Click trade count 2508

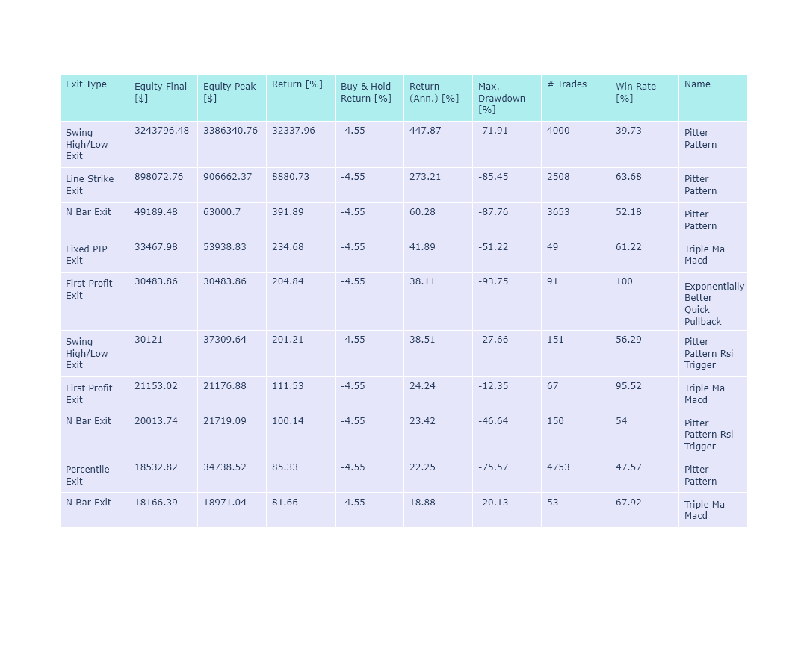click(x=558, y=177)
